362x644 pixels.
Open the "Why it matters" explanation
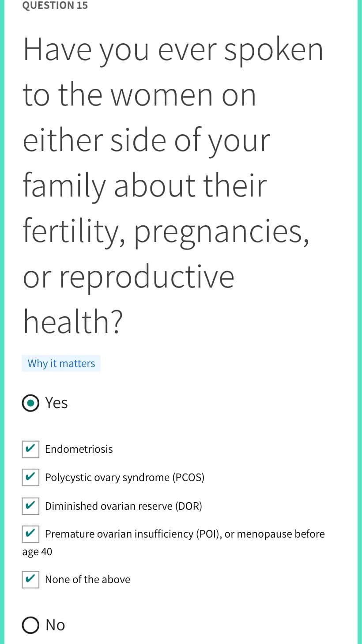(x=61, y=364)
